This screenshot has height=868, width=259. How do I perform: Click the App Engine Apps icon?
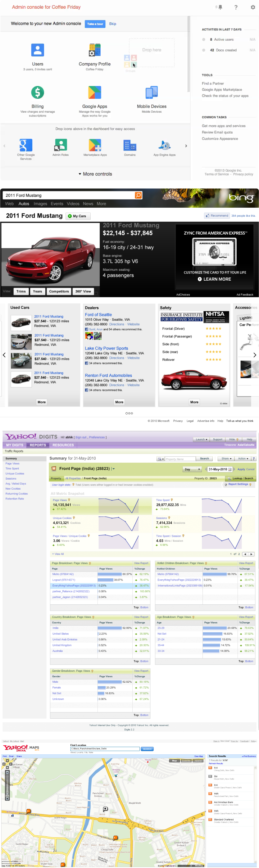(x=165, y=145)
